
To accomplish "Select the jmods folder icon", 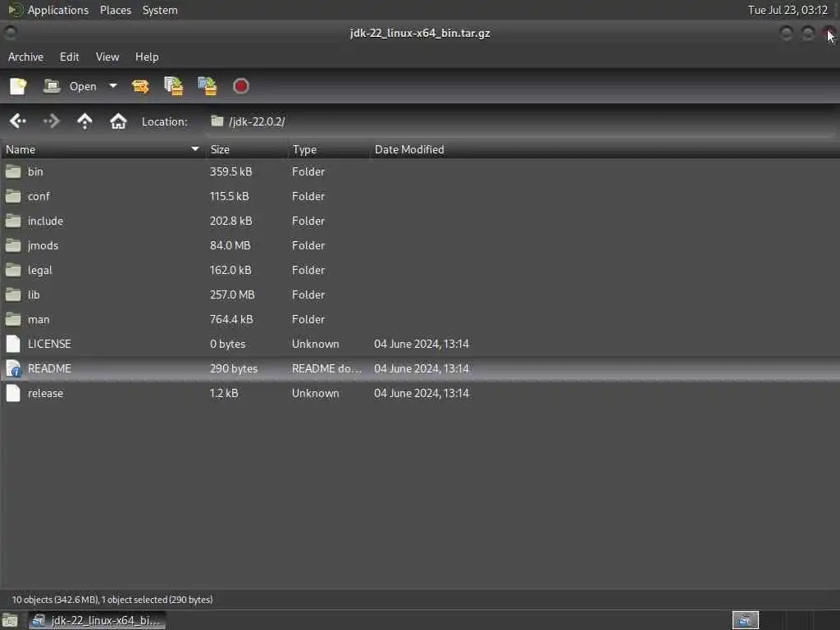I will pyautogui.click(x=13, y=245).
